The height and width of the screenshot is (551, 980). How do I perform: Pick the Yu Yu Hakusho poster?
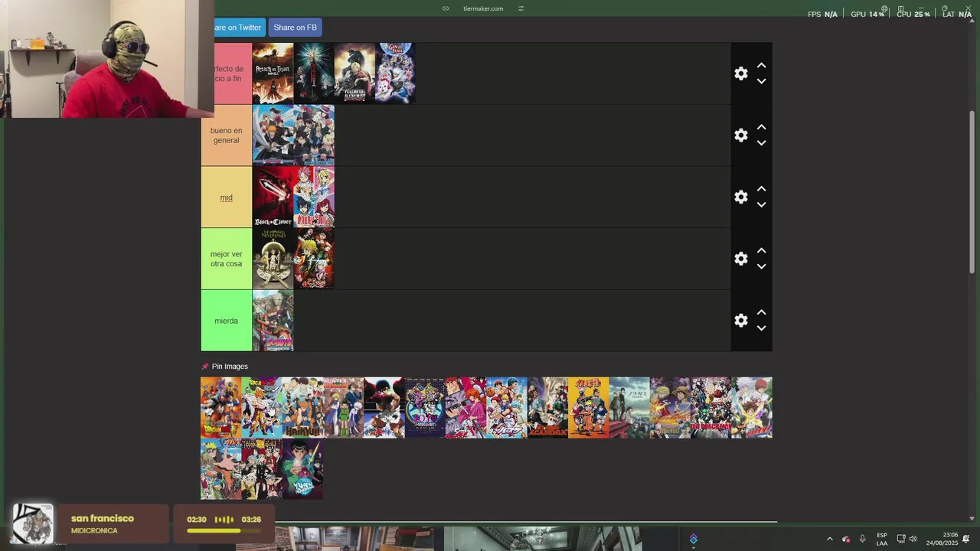(302, 469)
